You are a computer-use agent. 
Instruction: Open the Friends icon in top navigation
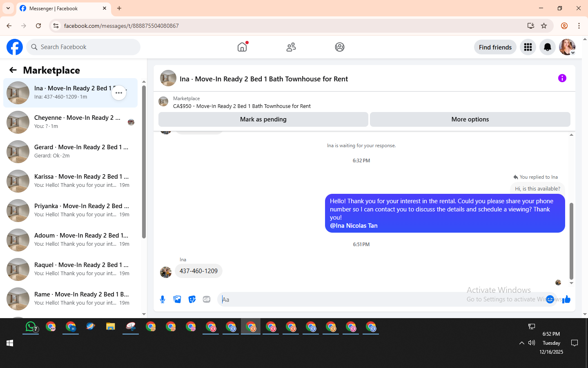click(x=291, y=47)
